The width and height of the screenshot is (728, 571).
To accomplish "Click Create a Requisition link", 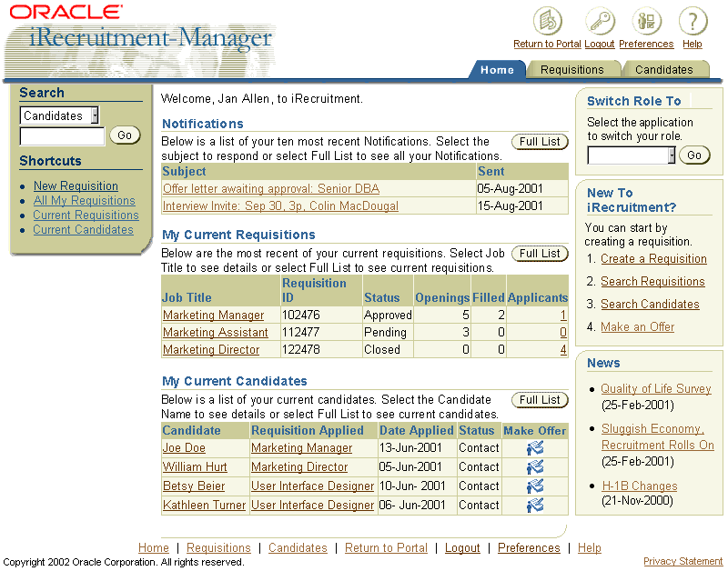I will [653, 259].
